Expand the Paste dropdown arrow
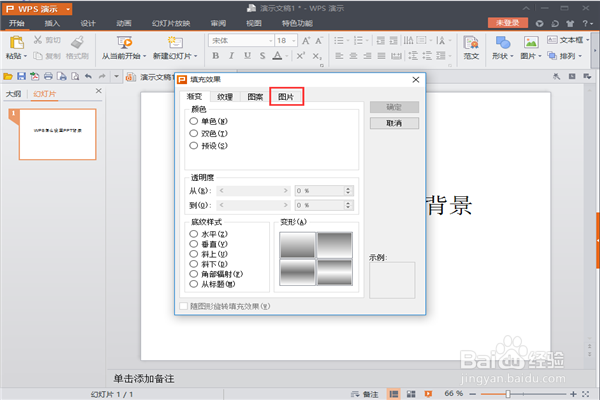The width and height of the screenshot is (600, 400). click(26, 56)
